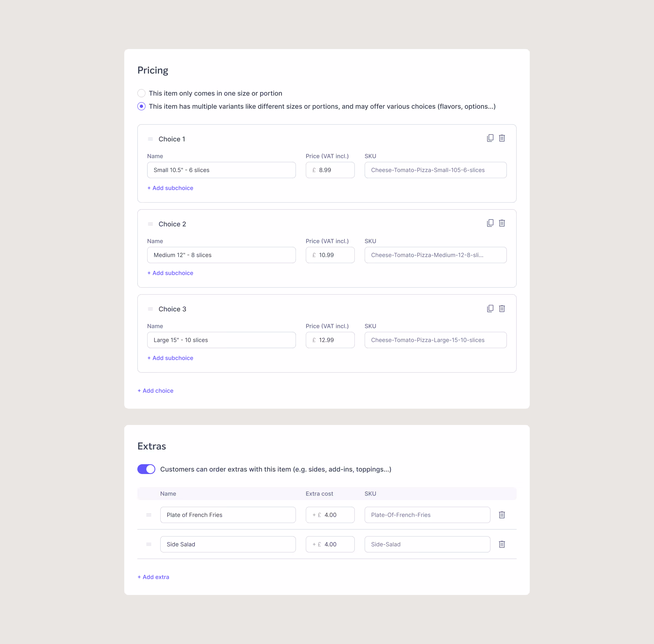654x644 pixels.
Task: Remove Plate of French Fries extra
Action: pos(502,515)
